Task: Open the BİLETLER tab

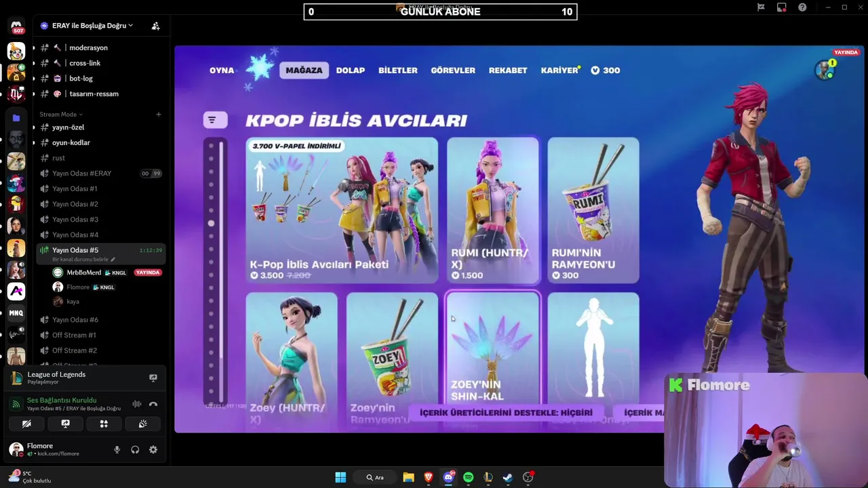Action: click(x=398, y=70)
